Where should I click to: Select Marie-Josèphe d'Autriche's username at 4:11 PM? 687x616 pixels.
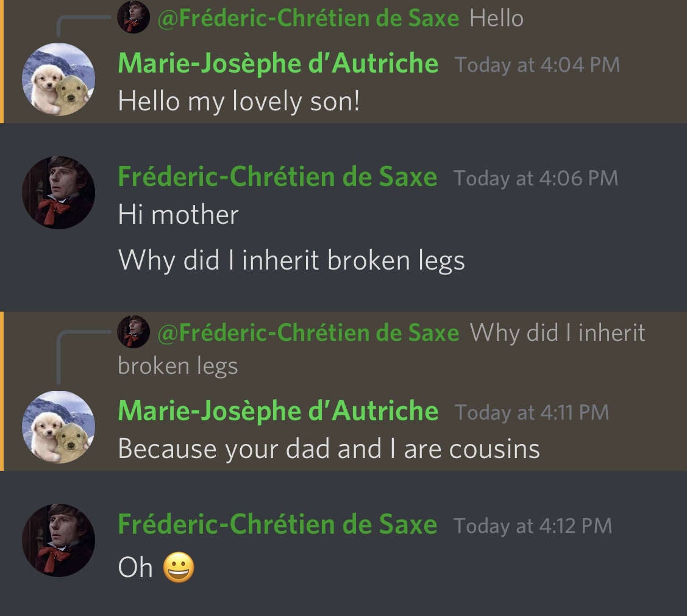click(x=278, y=411)
